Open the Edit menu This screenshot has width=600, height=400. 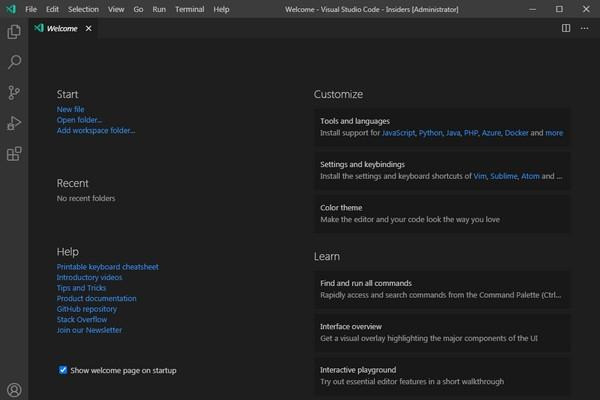[x=52, y=9]
